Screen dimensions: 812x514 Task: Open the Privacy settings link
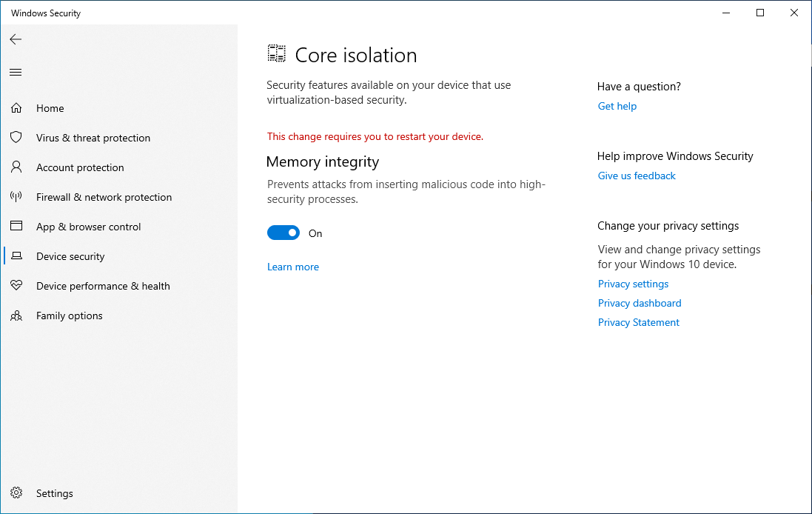[633, 284]
